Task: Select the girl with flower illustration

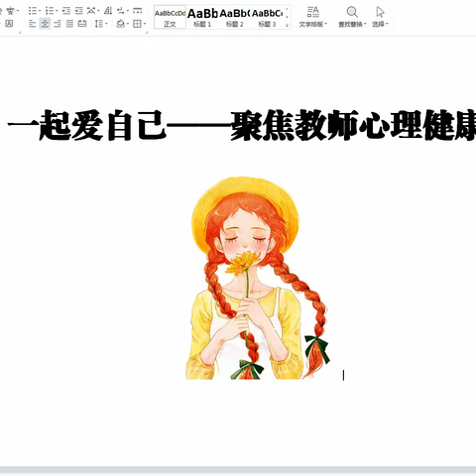Action: coord(258,278)
